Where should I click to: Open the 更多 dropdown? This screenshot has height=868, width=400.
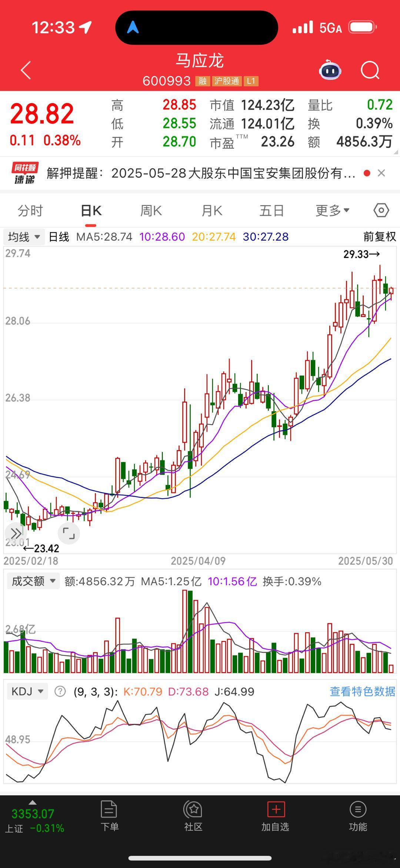click(x=332, y=211)
